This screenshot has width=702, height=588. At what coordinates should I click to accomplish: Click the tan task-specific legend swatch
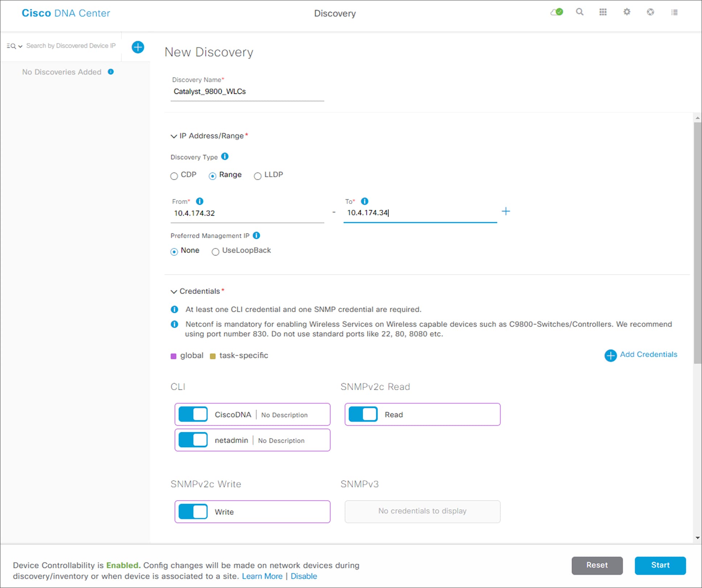(x=213, y=356)
